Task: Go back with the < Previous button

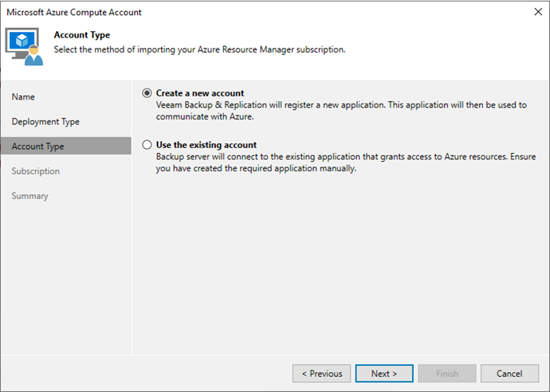Action: [x=322, y=374]
